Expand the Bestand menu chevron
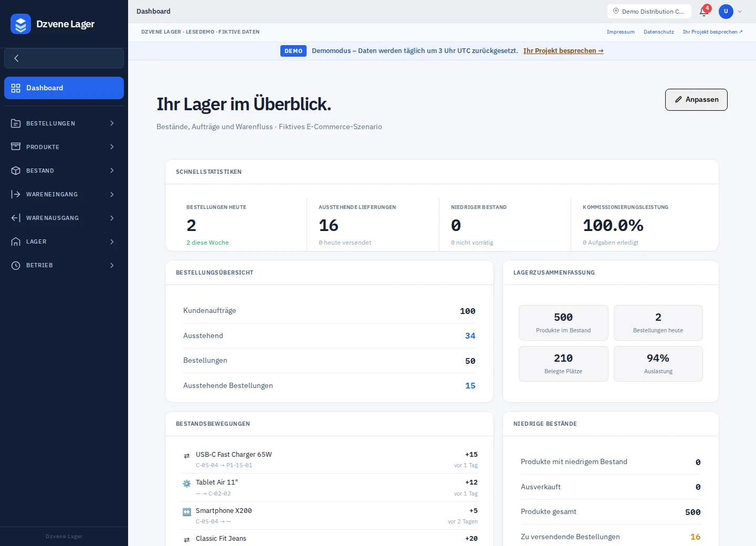The width and height of the screenshot is (756, 546). coord(112,171)
